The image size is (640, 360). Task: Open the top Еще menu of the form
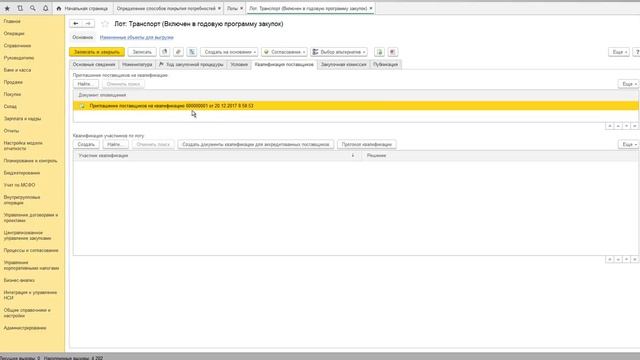pyautogui.click(x=619, y=52)
